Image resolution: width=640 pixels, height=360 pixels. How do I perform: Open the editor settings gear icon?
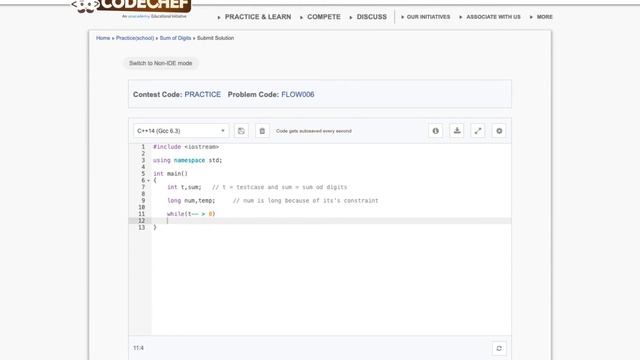click(x=499, y=131)
